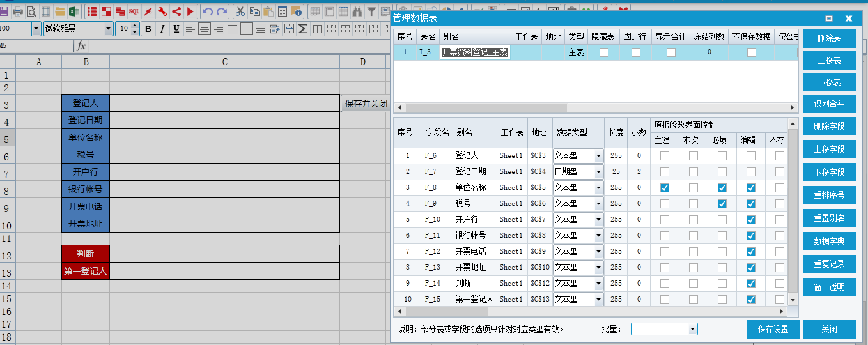Check 本次 for field 登记日期

point(694,172)
